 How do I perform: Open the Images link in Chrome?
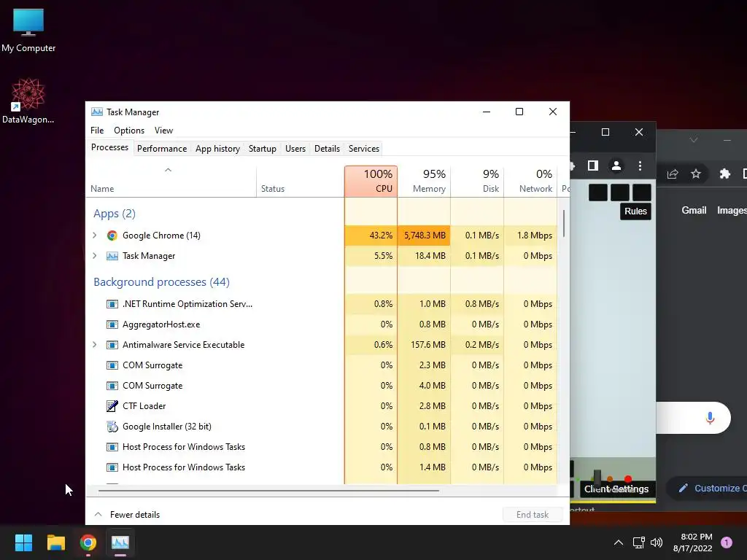[732, 210]
